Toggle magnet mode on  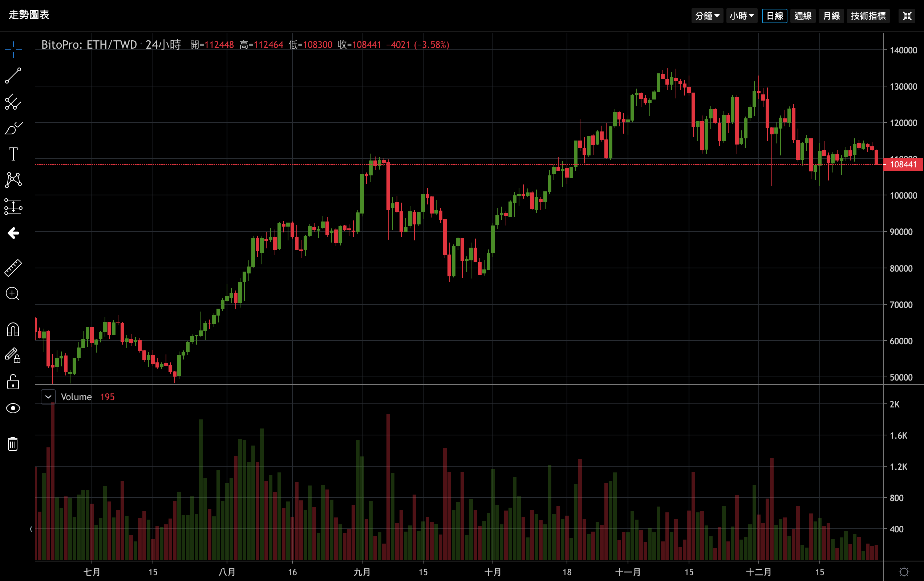(x=13, y=329)
